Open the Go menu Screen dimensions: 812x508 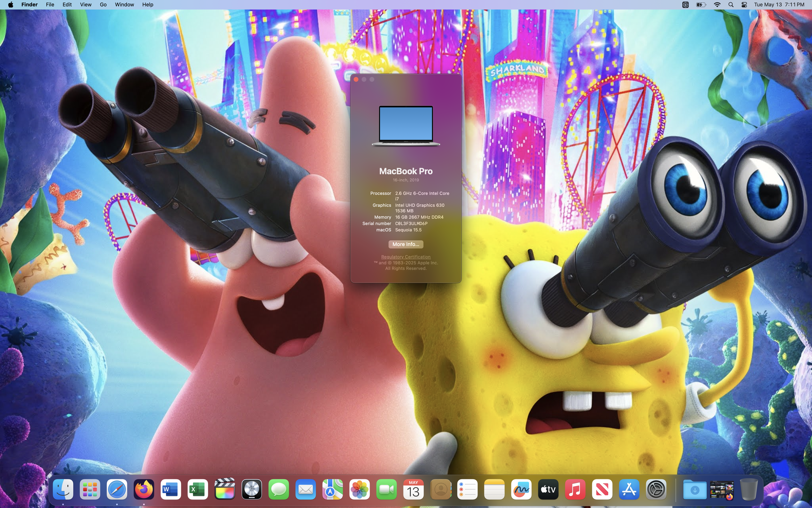103,5
